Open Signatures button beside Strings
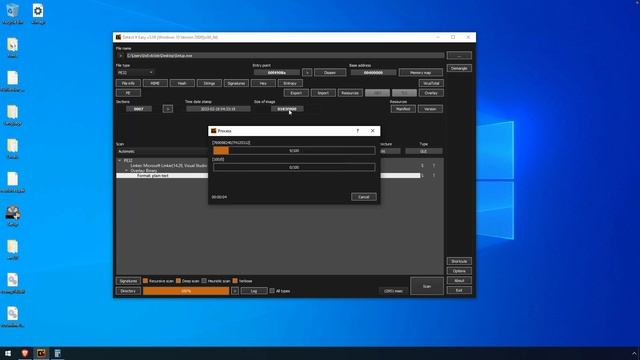 coord(236,83)
